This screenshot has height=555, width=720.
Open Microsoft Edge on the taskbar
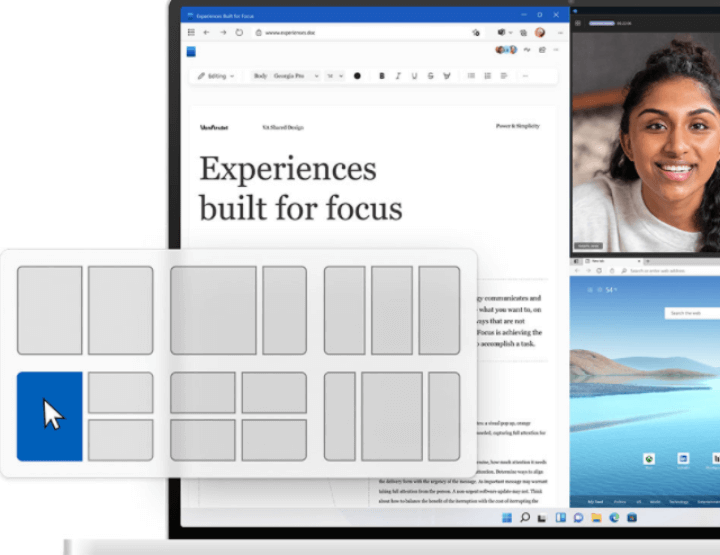[614, 518]
